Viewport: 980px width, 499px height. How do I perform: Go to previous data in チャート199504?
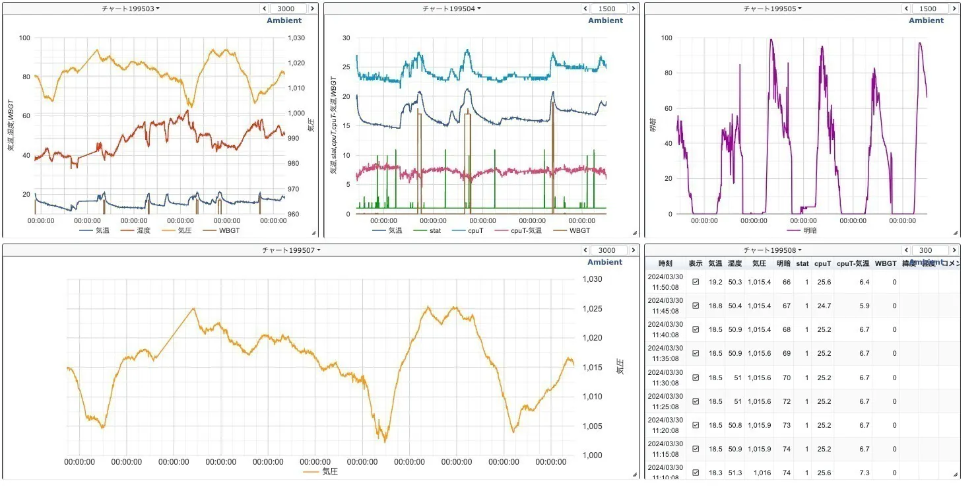(x=585, y=9)
